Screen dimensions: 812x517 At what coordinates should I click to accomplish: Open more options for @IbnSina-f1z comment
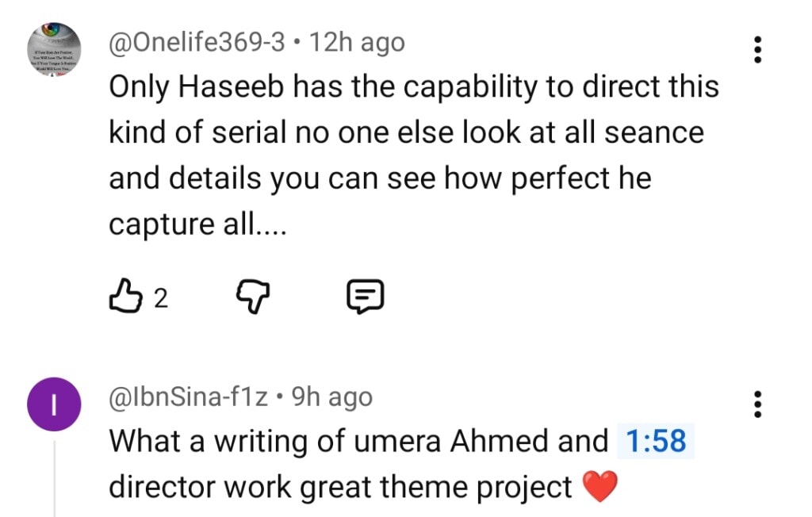(758, 404)
